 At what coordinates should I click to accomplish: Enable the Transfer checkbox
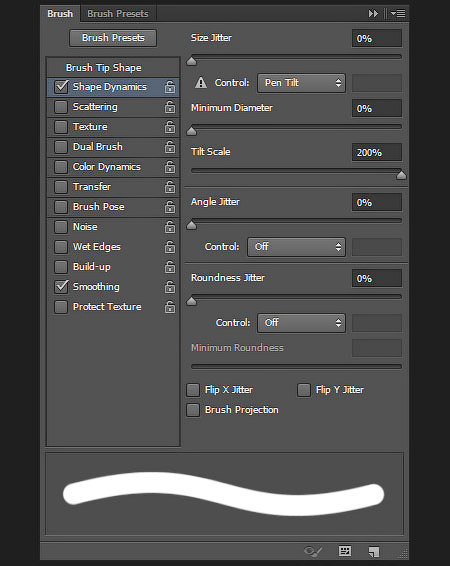61,187
